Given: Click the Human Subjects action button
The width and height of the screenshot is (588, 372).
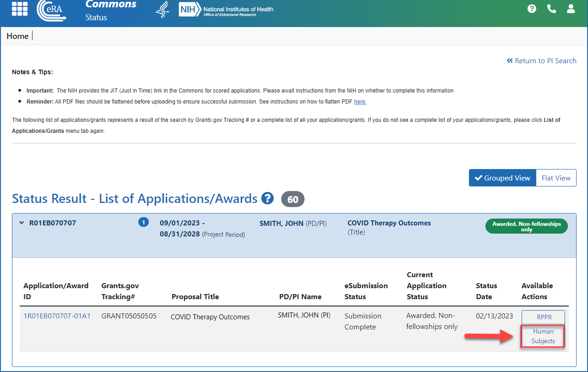Looking at the screenshot, I should (x=543, y=336).
